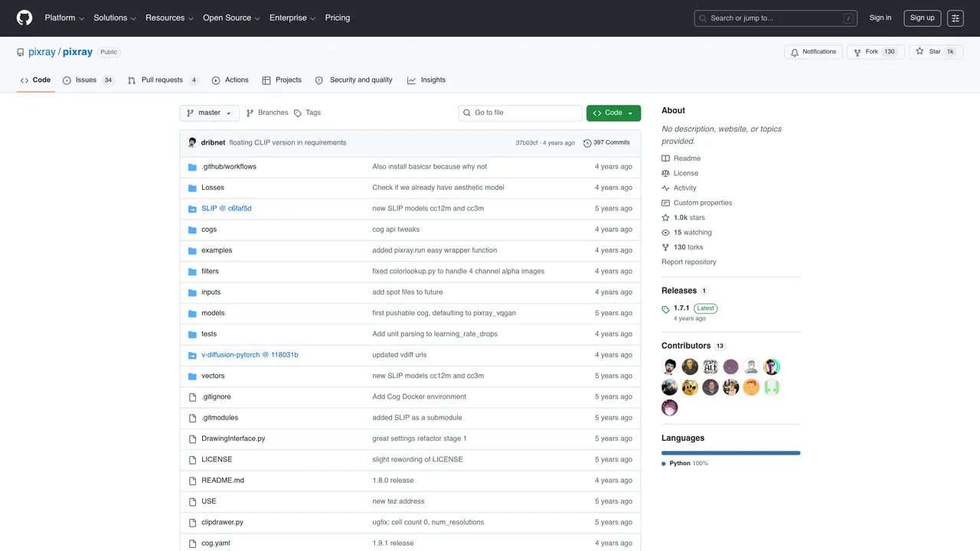Open the Contributors section heading
Viewport: 980px width, 551px height.
click(x=686, y=346)
